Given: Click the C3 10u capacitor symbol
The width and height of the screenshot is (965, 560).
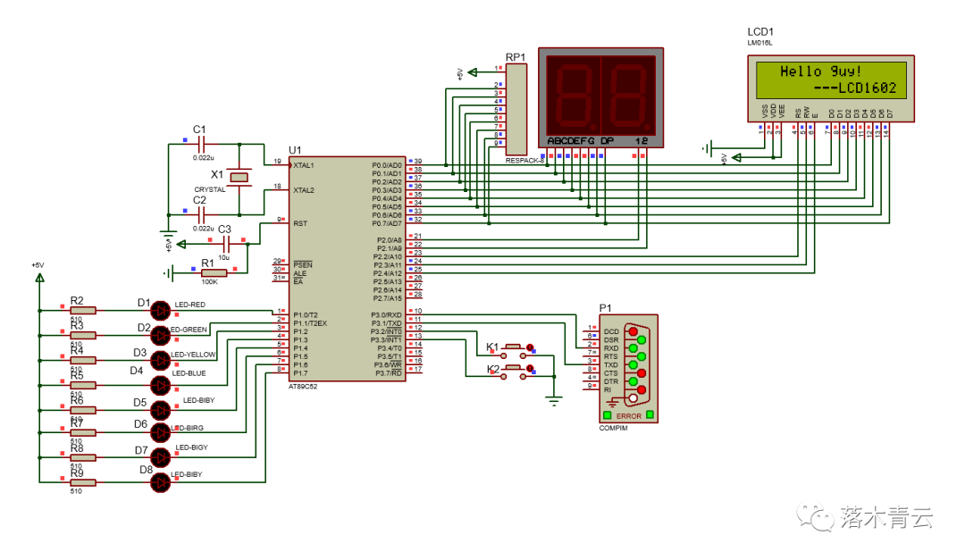Looking at the screenshot, I should coord(226,245).
